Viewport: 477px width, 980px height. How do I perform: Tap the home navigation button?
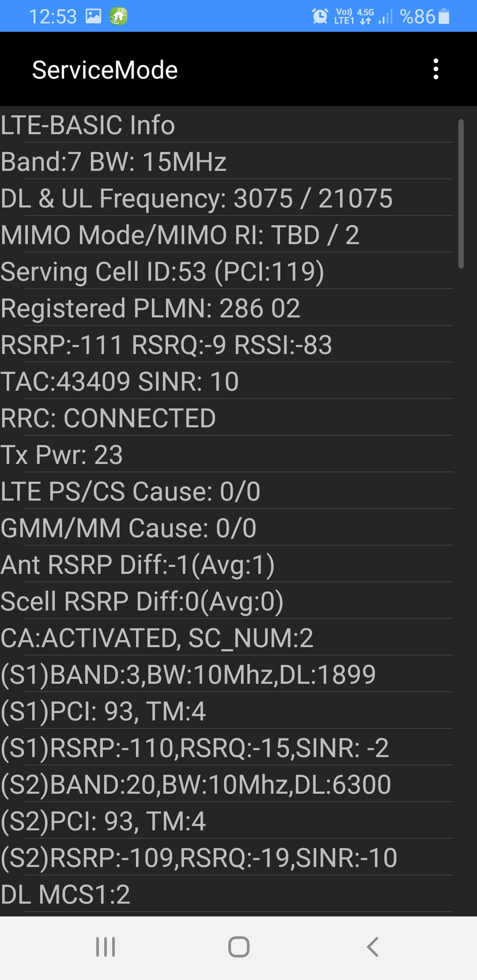click(239, 947)
